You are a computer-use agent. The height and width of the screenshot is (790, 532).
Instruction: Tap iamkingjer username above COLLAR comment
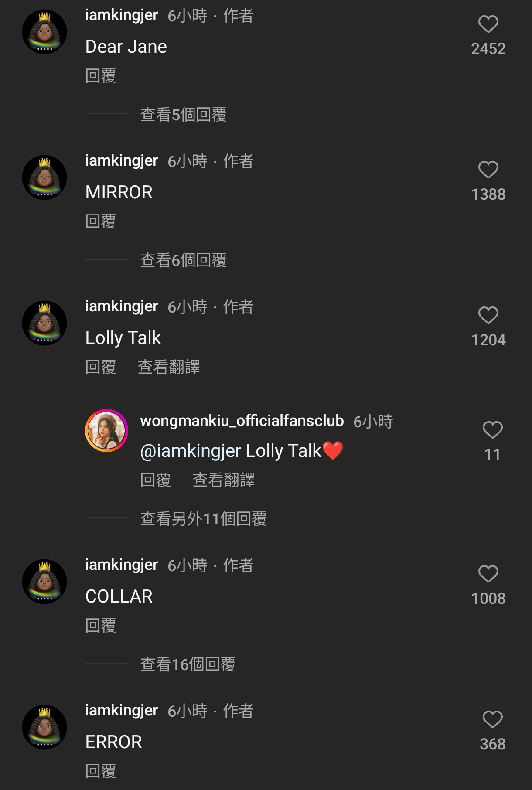[122, 565]
